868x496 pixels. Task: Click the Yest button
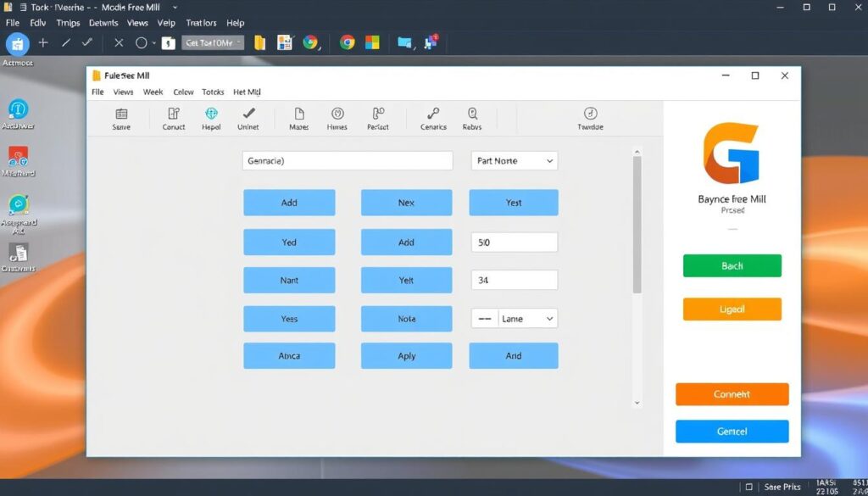(513, 203)
